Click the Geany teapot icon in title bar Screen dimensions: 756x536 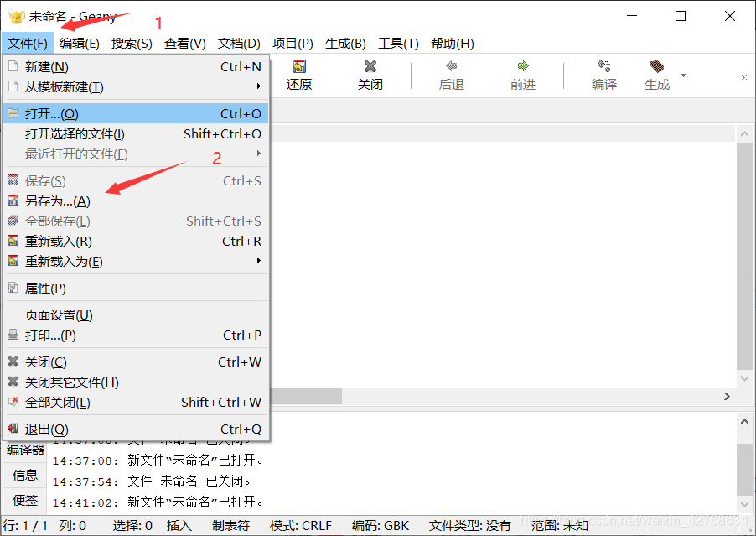(x=17, y=17)
